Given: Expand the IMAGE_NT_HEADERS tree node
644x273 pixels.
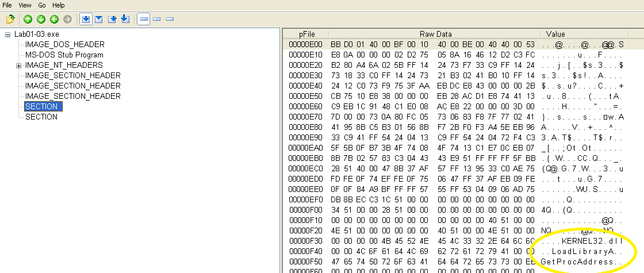Looking at the screenshot, I should tap(18, 66).
